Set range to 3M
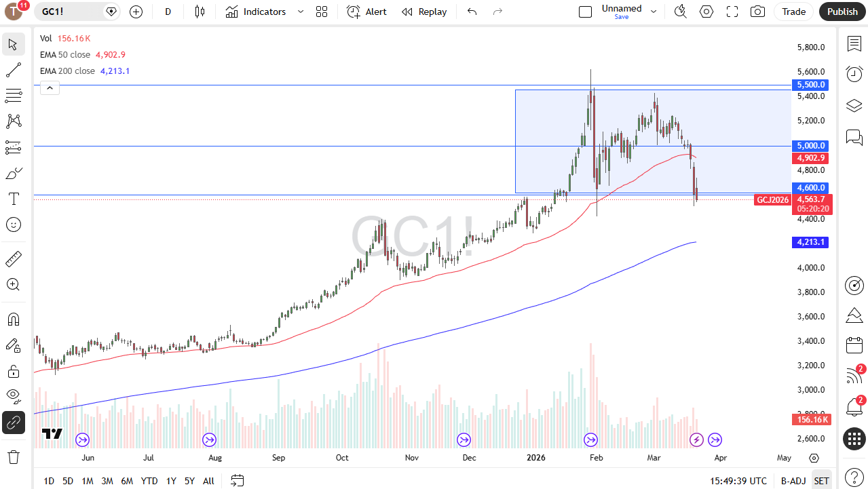 (x=107, y=481)
